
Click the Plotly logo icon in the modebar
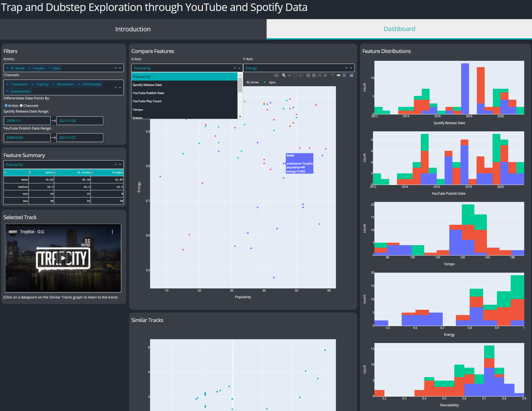click(352, 75)
